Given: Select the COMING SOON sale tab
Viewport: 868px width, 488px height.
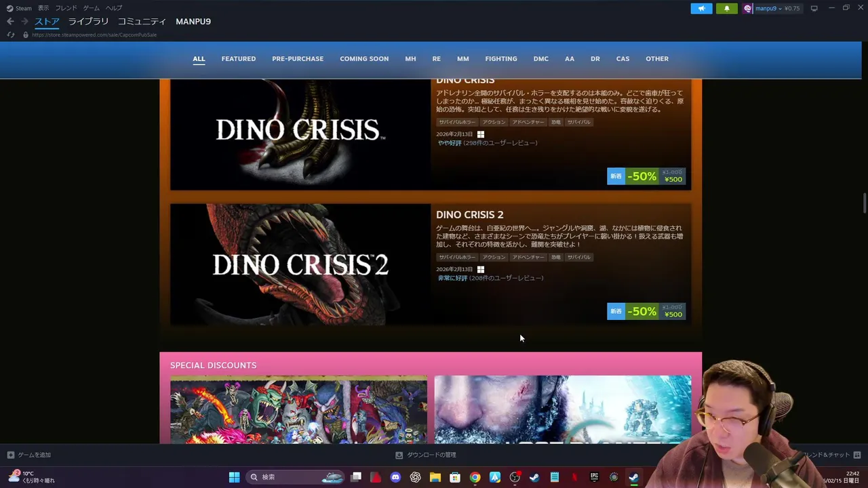Looking at the screenshot, I should [364, 59].
